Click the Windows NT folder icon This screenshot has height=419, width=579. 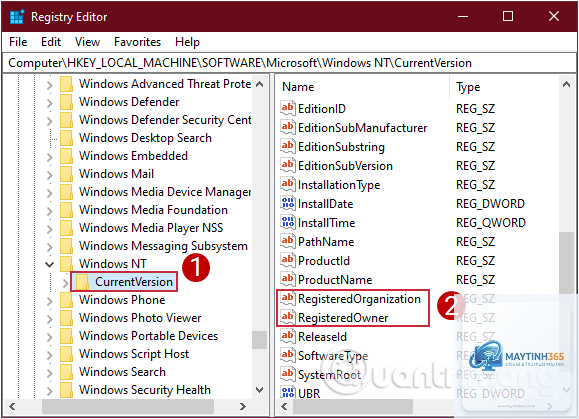coord(66,264)
